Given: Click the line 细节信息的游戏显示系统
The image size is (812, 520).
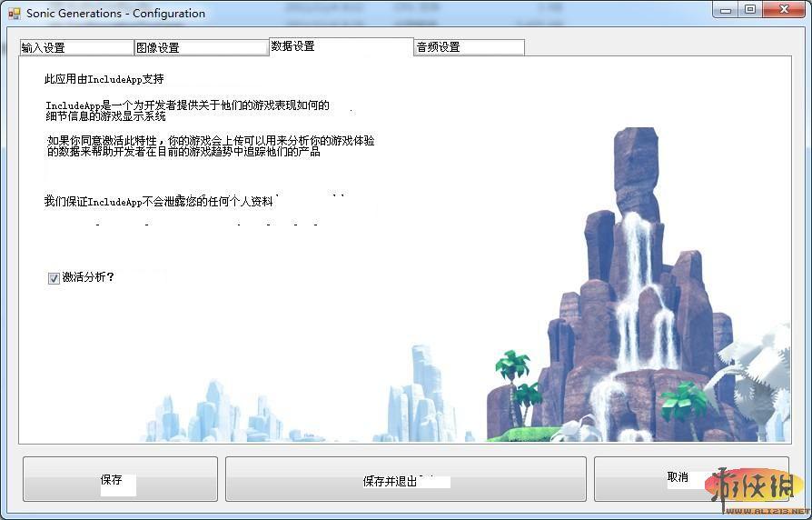Looking at the screenshot, I should click(x=105, y=116).
